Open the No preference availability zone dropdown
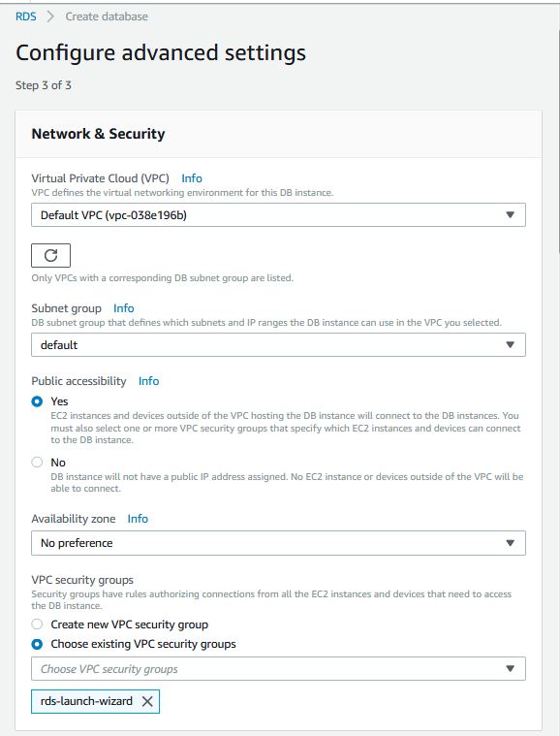560x736 pixels. 278,543
